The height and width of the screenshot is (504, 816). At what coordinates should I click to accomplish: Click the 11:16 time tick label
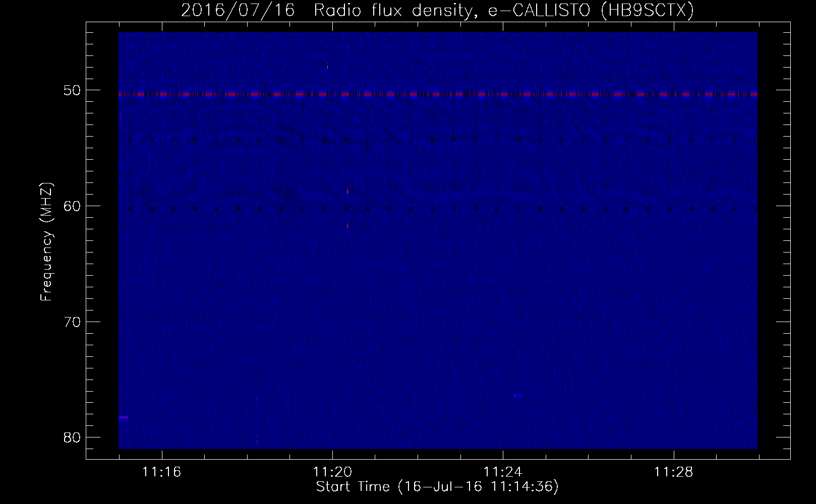161,472
